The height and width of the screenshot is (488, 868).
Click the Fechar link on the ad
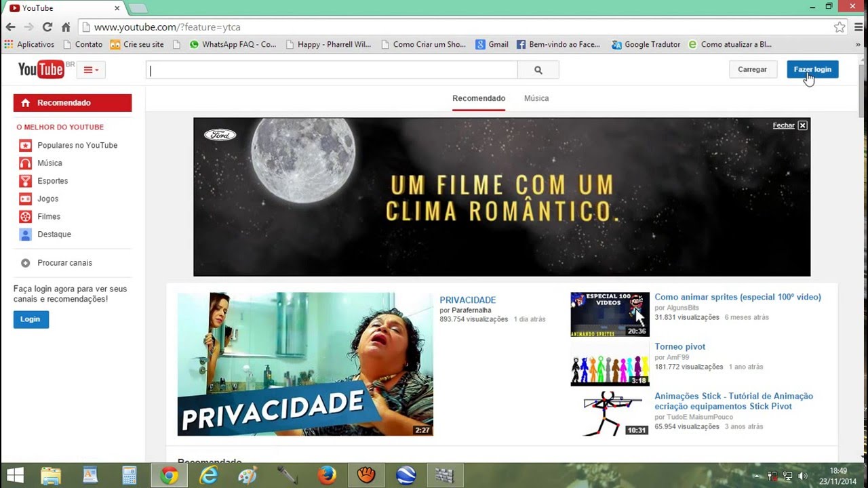[783, 125]
